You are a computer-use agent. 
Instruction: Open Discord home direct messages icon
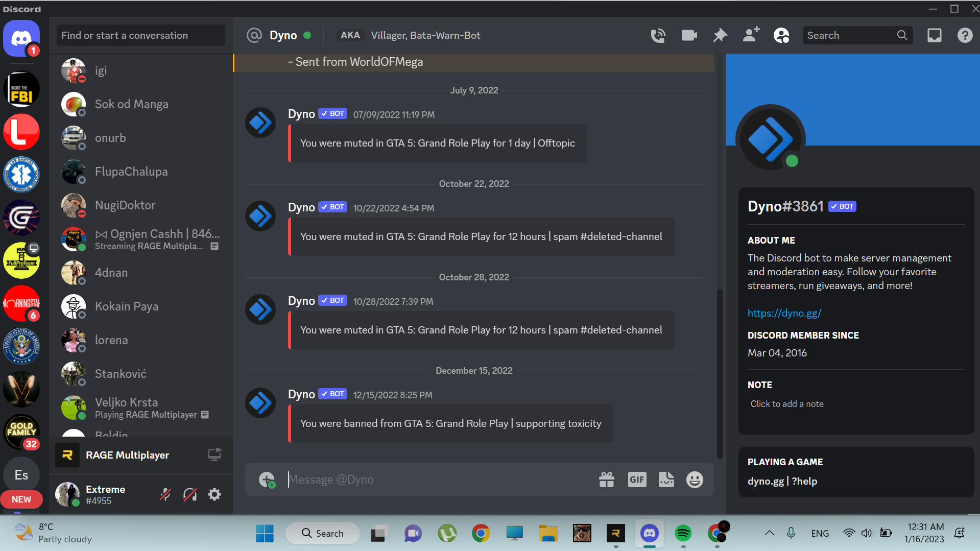coord(21,38)
